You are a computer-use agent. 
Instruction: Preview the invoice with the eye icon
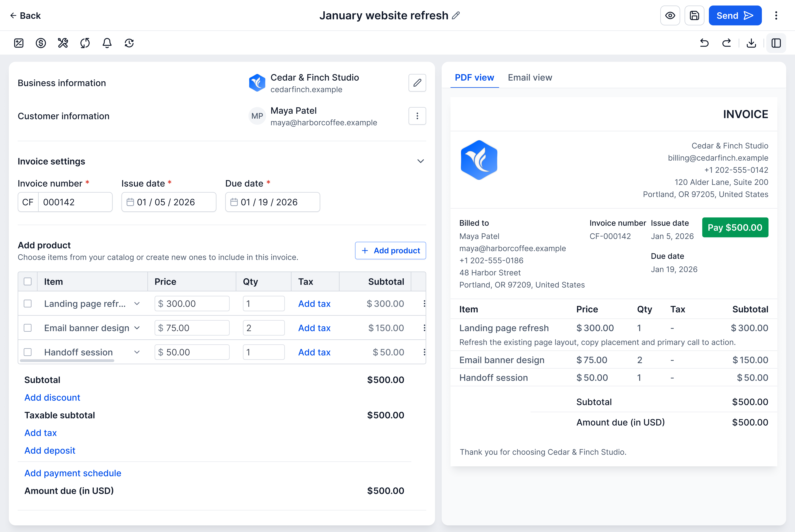point(670,16)
